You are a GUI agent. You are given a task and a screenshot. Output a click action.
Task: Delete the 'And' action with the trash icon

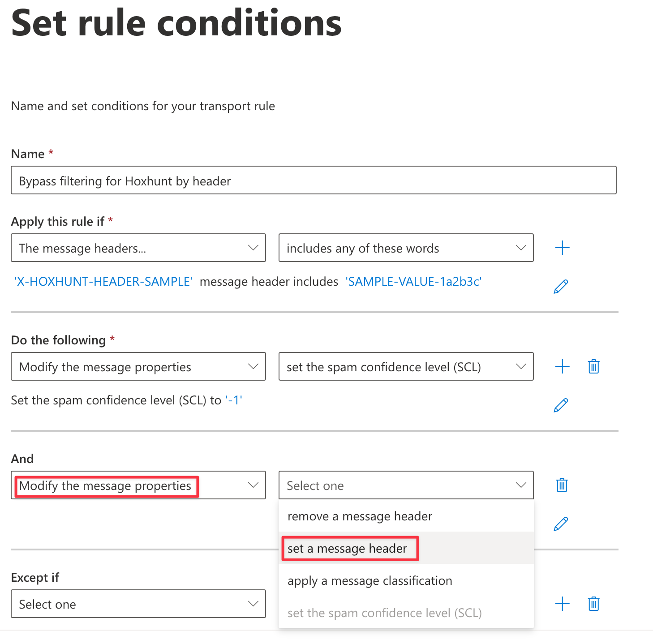click(x=562, y=485)
